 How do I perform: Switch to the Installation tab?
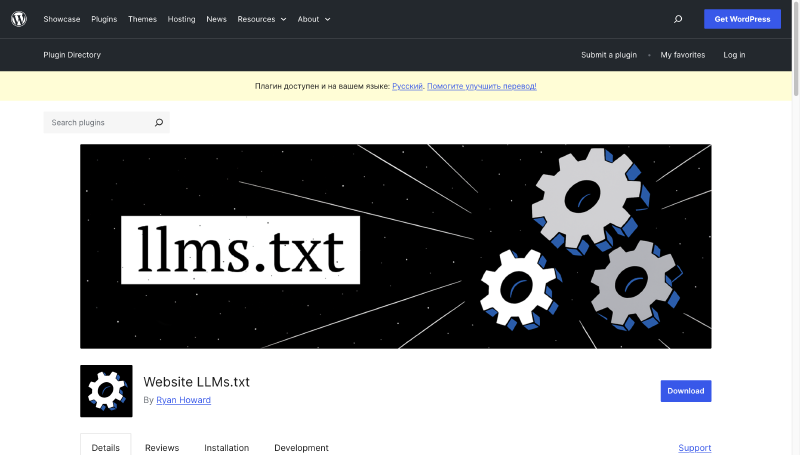[x=227, y=447]
